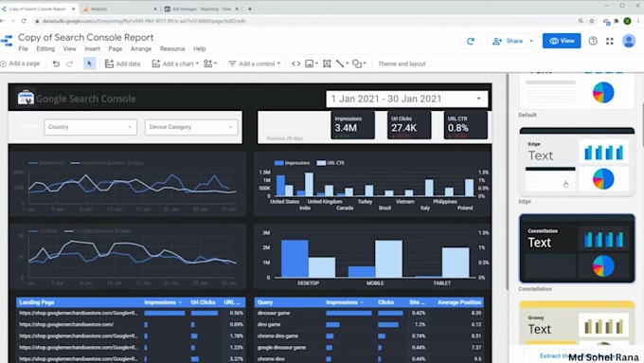Open the date range picker dropdown
Screen dimensions: 644x363
click(406, 100)
